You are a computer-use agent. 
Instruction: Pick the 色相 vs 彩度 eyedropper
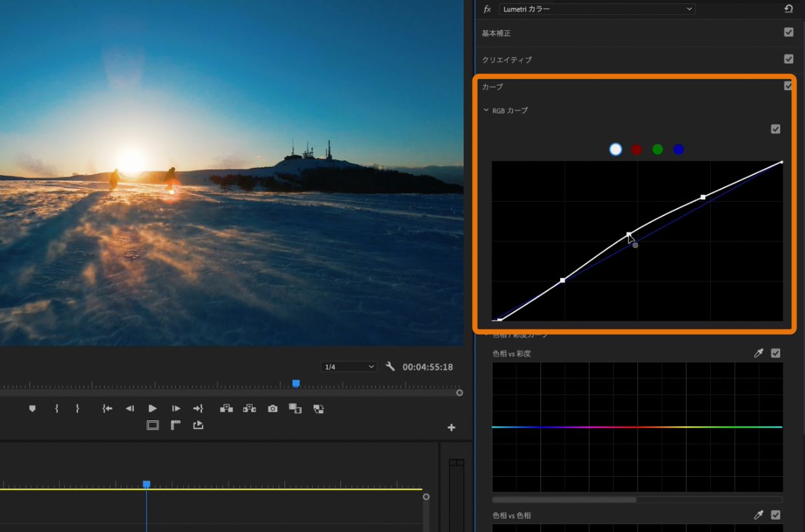click(x=758, y=353)
